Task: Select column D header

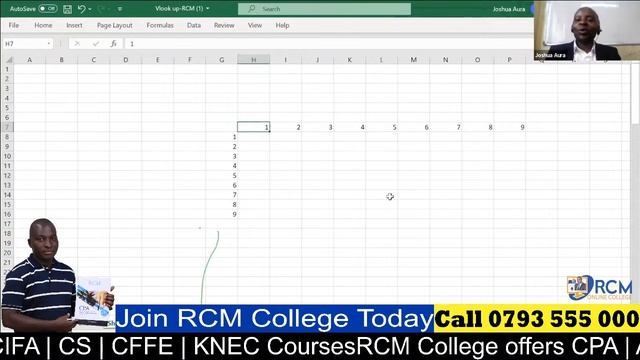Action: coord(125,60)
